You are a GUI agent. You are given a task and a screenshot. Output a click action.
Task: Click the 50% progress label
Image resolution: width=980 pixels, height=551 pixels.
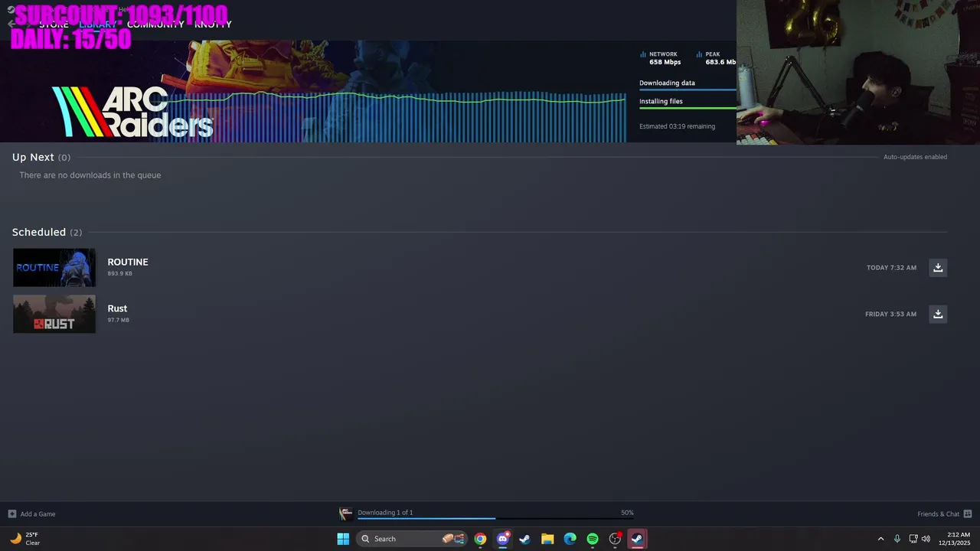[627, 513]
